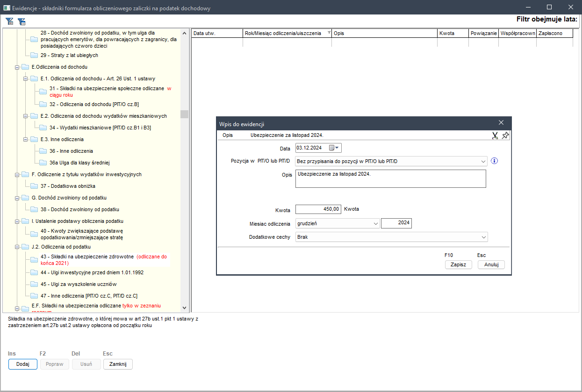Click the scissors icon in dialog header
The height and width of the screenshot is (392, 582).
coord(495,135)
